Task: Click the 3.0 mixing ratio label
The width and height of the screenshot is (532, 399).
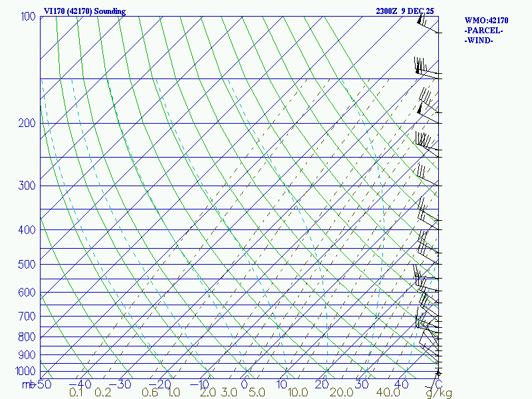Action: 229,392
